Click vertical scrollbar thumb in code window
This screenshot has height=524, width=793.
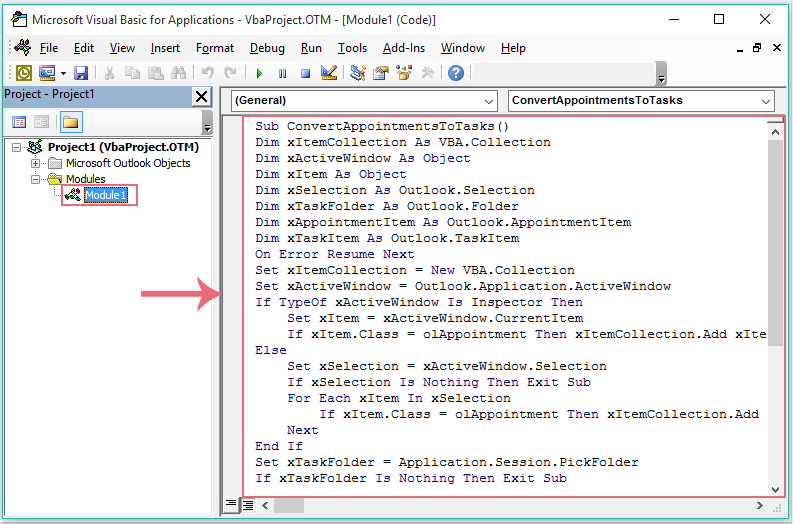(775, 243)
